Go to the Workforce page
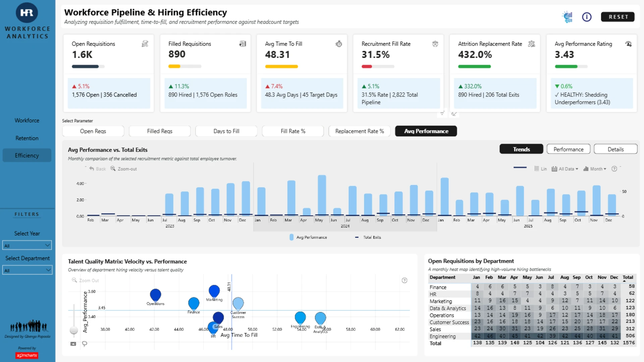The height and width of the screenshot is (362, 644). click(x=27, y=120)
